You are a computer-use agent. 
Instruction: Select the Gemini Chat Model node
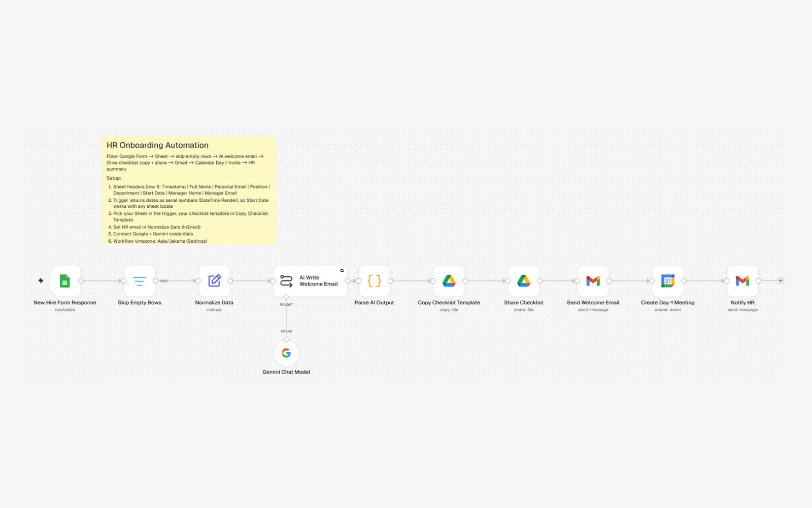(286, 353)
